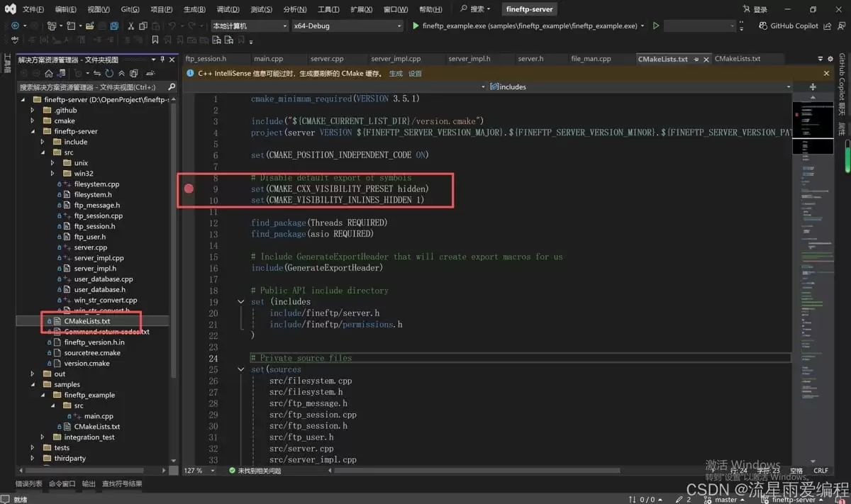Expand the unix folder
851x504 pixels.
click(52, 163)
